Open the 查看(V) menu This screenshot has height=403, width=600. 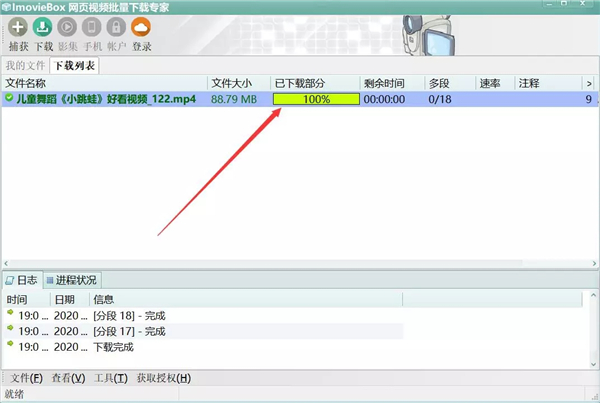click(68, 378)
